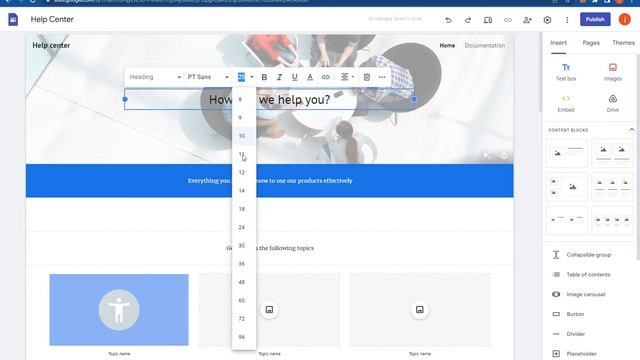This screenshot has height=360, width=640.
Task: Click the Help center site title
Action: pos(51,45)
